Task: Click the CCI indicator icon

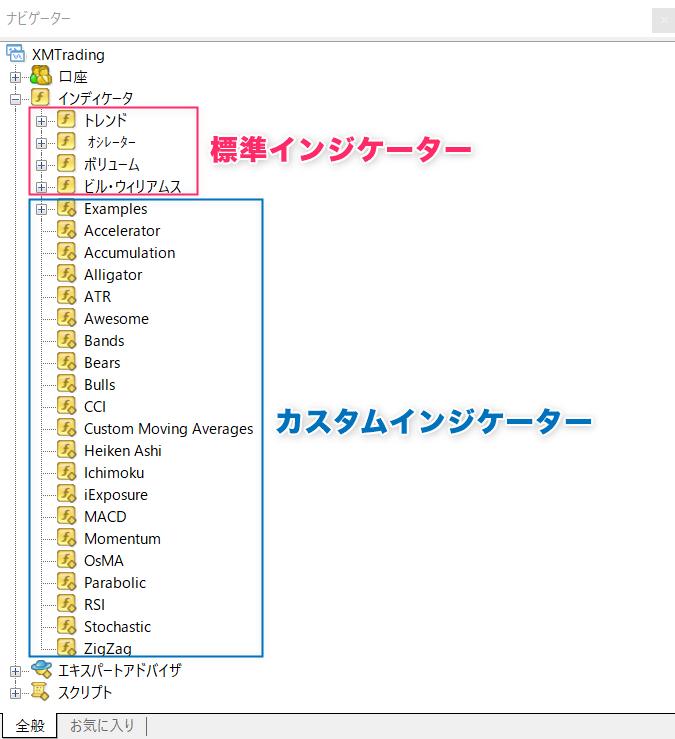Action: pyautogui.click(x=66, y=406)
